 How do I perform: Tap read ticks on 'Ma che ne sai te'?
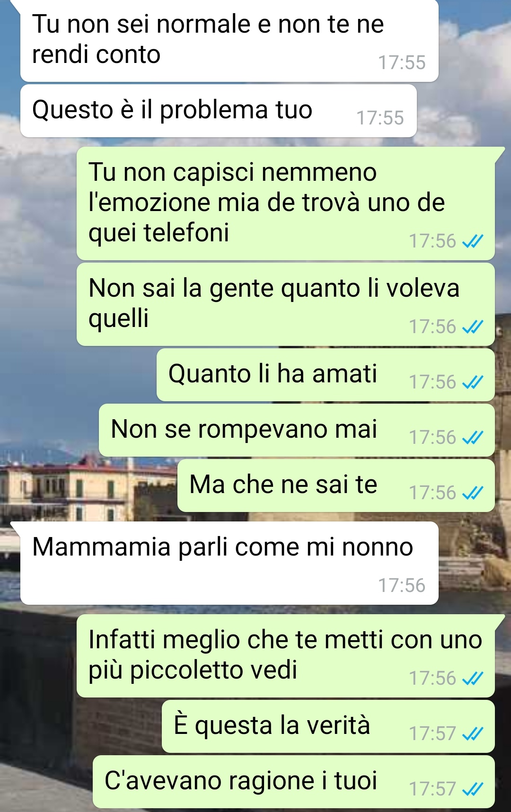[472, 493]
